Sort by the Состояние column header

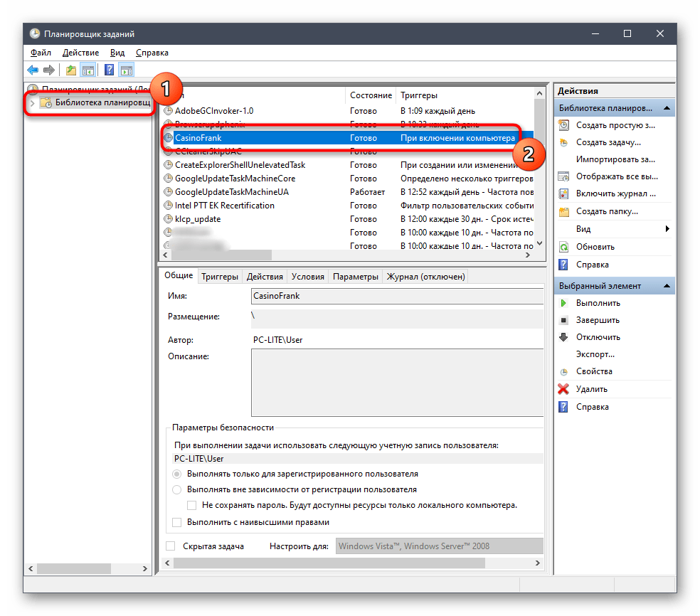pos(371,95)
